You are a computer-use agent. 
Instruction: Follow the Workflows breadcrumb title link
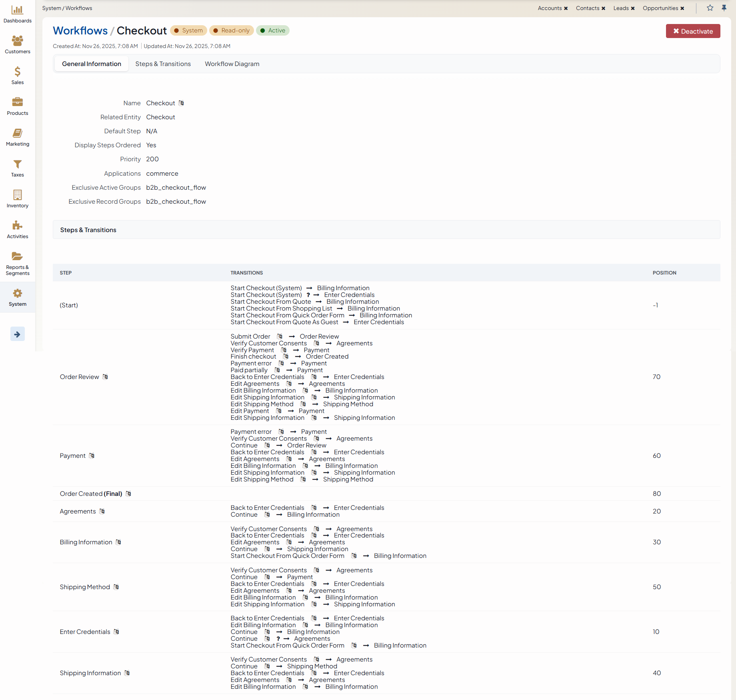pyautogui.click(x=80, y=31)
